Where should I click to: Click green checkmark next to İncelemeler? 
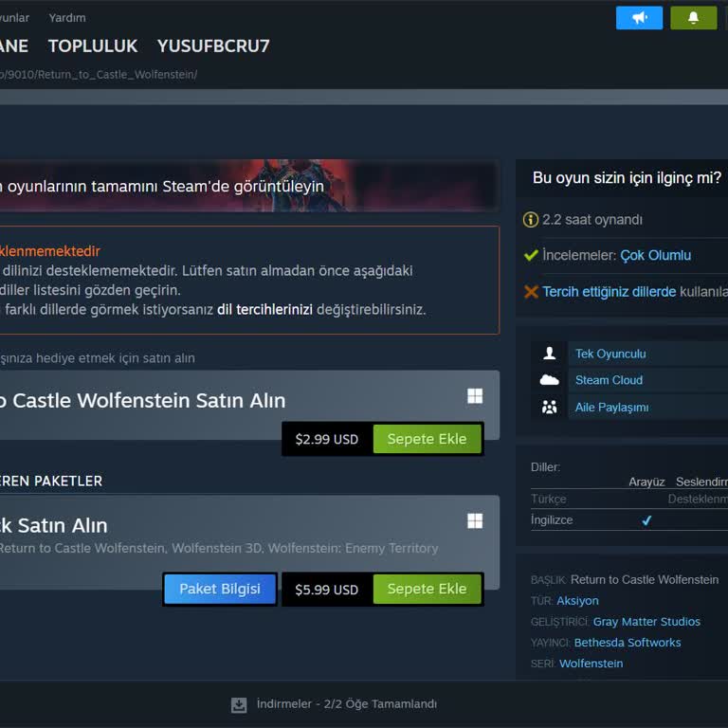pyautogui.click(x=531, y=255)
